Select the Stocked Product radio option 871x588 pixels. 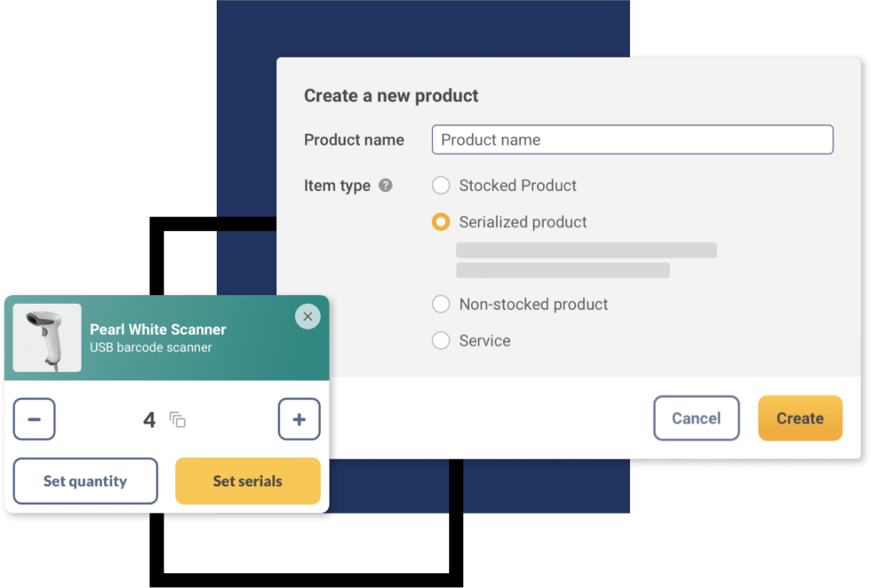(x=441, y=186)
